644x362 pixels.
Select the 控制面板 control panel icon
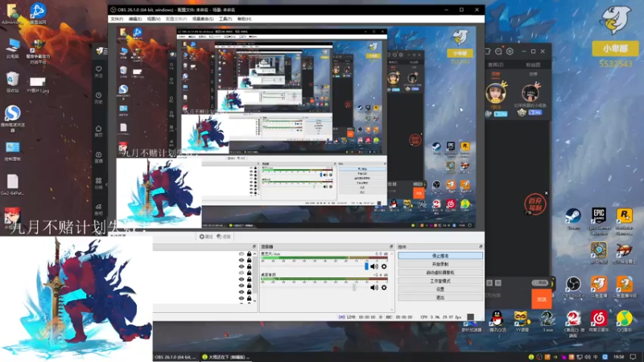click(12, 151)
